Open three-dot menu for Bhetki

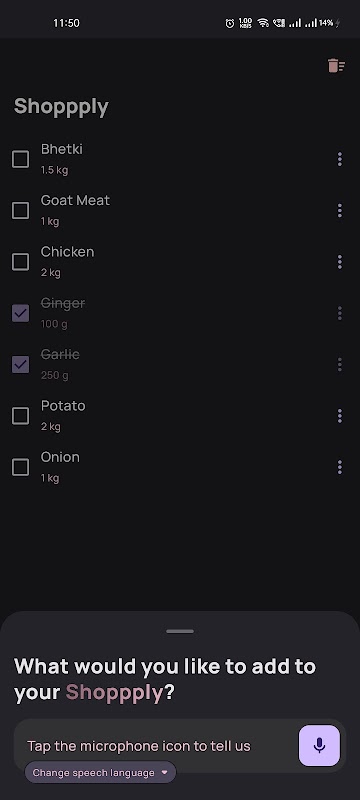point(340,159)
